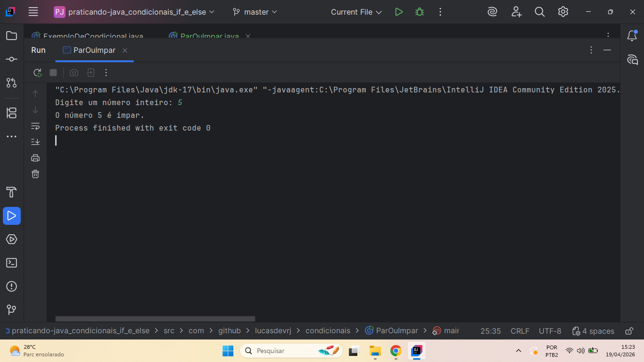Open the Windows Start menu

click(x=228, y=351)
